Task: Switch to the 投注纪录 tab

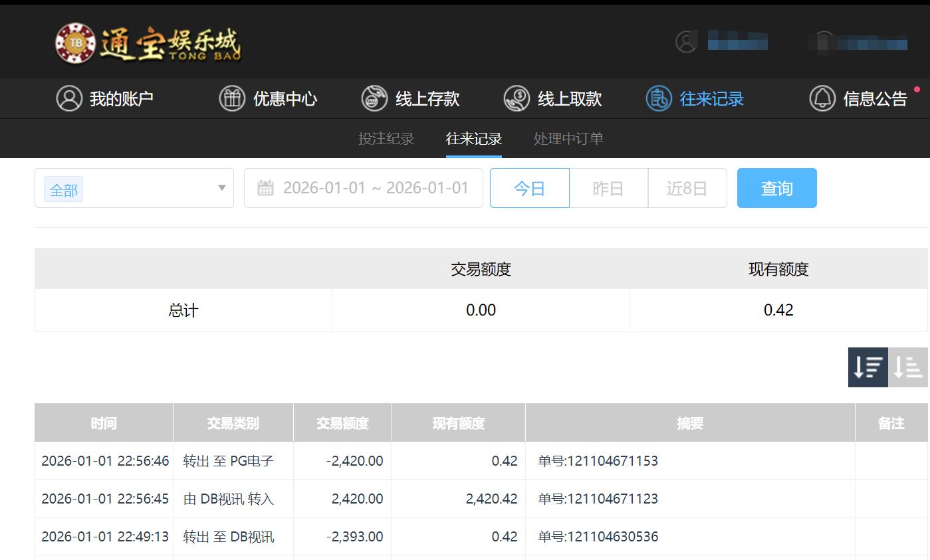Action: [386, 138]
